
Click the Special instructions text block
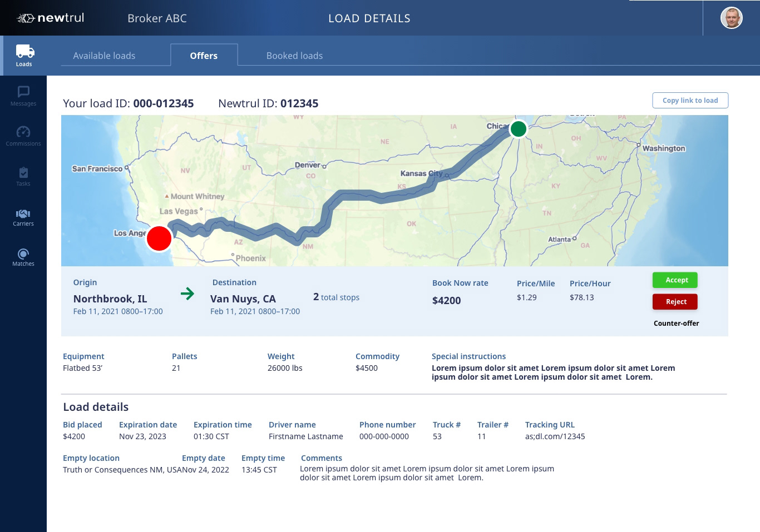553,372
